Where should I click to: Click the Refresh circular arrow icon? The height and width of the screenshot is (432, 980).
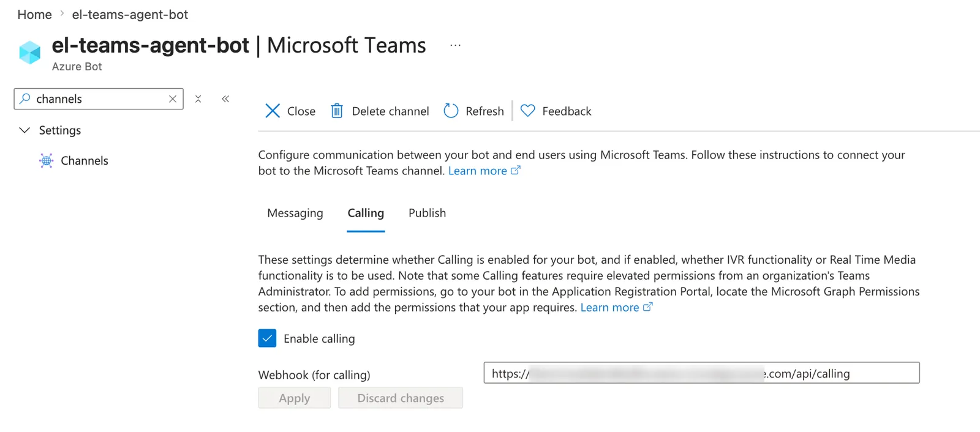click(x=451, y=111)
